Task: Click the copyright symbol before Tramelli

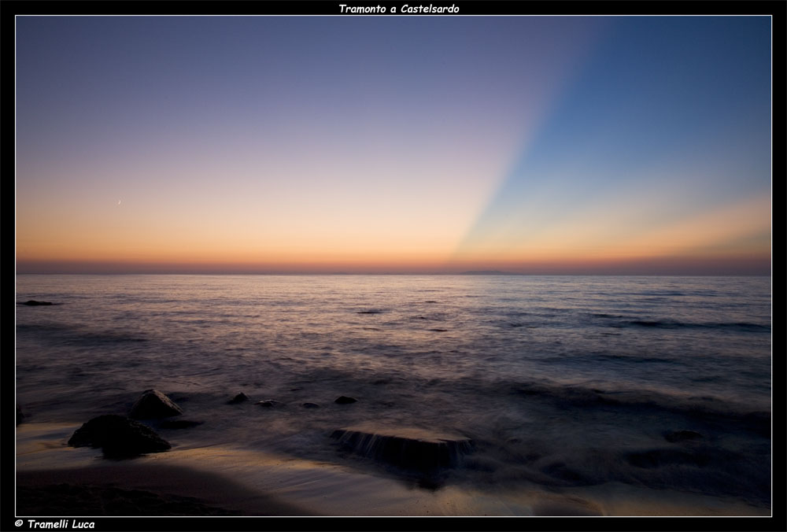Action: tap(19, 524)
